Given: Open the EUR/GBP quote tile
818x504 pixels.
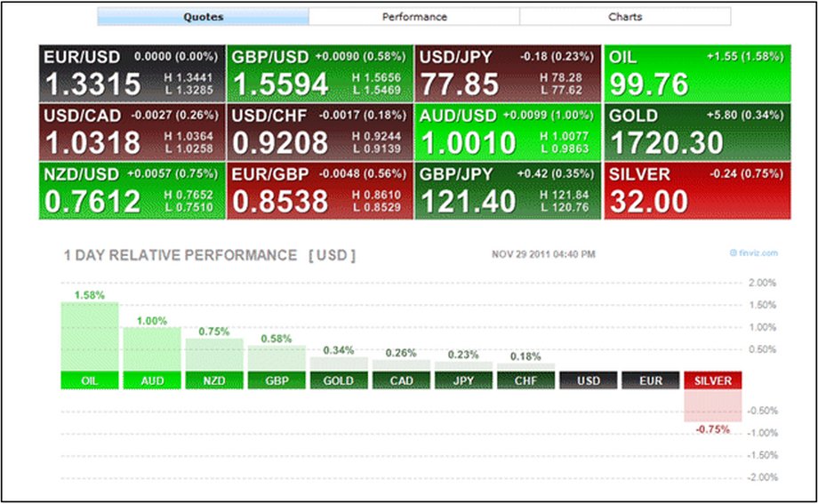Looking at the screenshot, I should pyautogui.click(x=320, y=190).
